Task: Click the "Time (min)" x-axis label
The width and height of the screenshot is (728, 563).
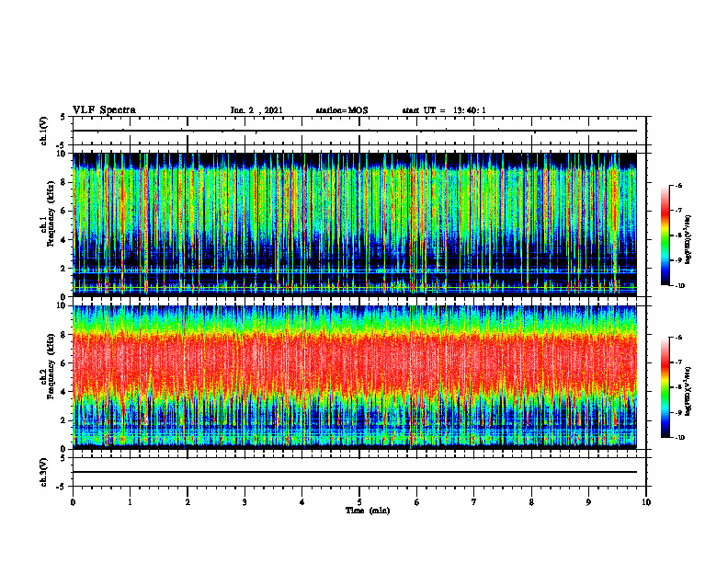Action: tap(368, 511)
